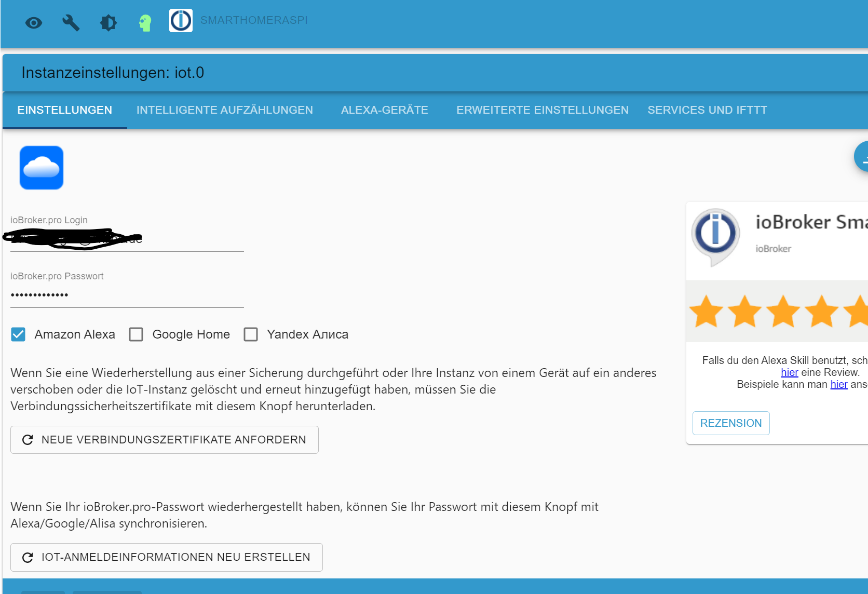The image size is (868, 594).
Task: Enable the Yandex Алиса checkbox
Action: [x=251, y=334]
